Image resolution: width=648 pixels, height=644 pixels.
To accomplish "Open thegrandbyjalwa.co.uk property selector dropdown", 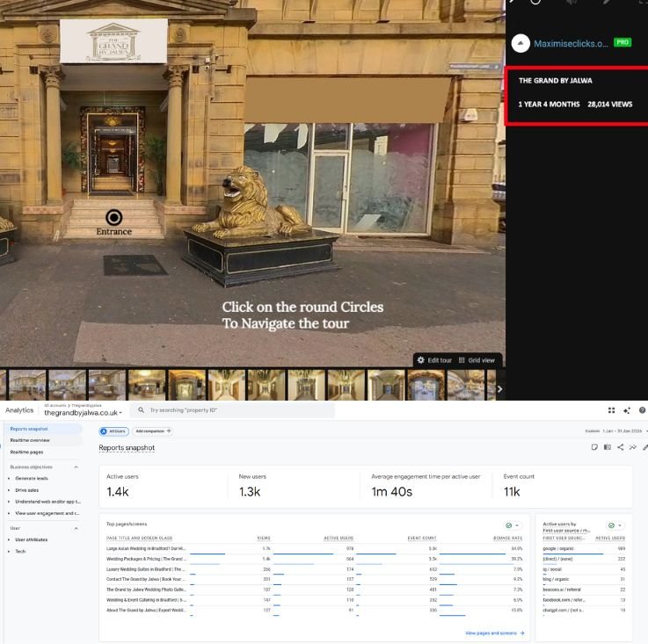I will click(84, 413).
